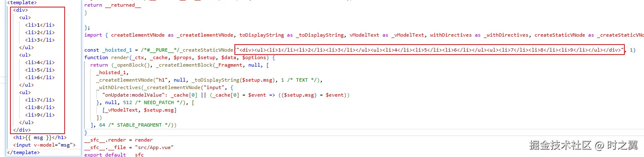Click the <li>7</li> line
The image size is (644, 157).
[40, 100]
